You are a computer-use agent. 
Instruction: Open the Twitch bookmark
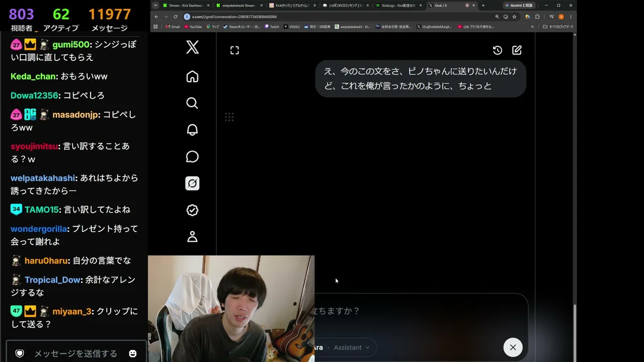point(272,27)
